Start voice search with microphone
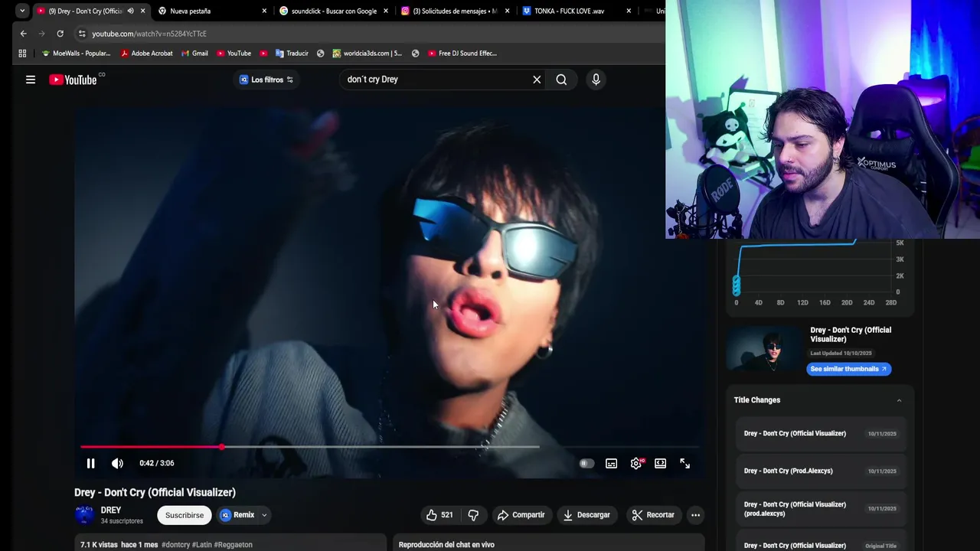Screen dimensions: 980x551 click(x=596, y=80)
